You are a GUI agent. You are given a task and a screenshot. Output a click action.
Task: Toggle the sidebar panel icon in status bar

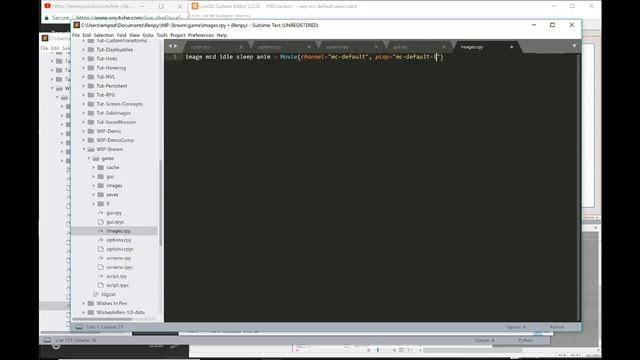pyautogui.click(x=79, y=327)
